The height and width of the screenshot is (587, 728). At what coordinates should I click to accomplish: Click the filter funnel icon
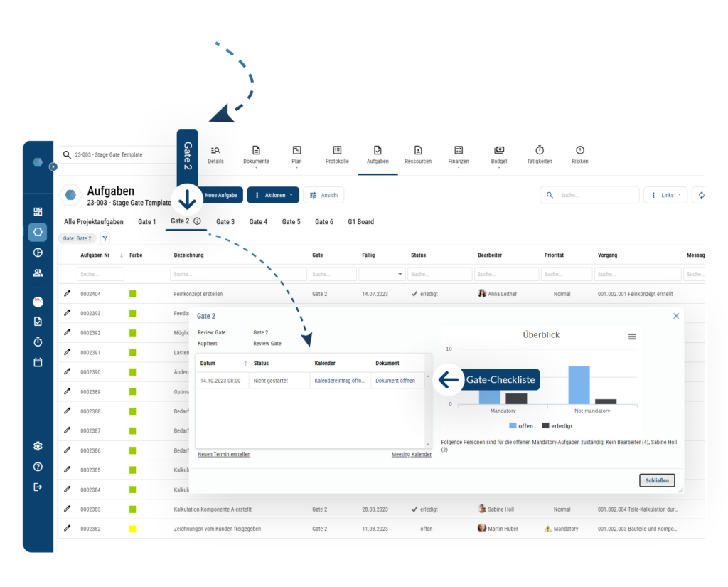click(105, 238)
